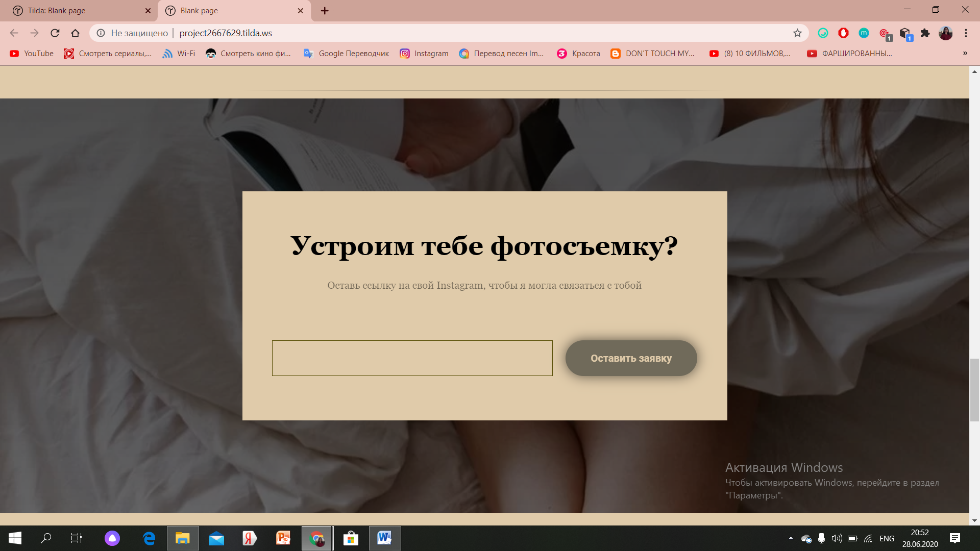Click the page vertical scrollbar thumb
Screen dimensions: 980x551
pos(974,390)
